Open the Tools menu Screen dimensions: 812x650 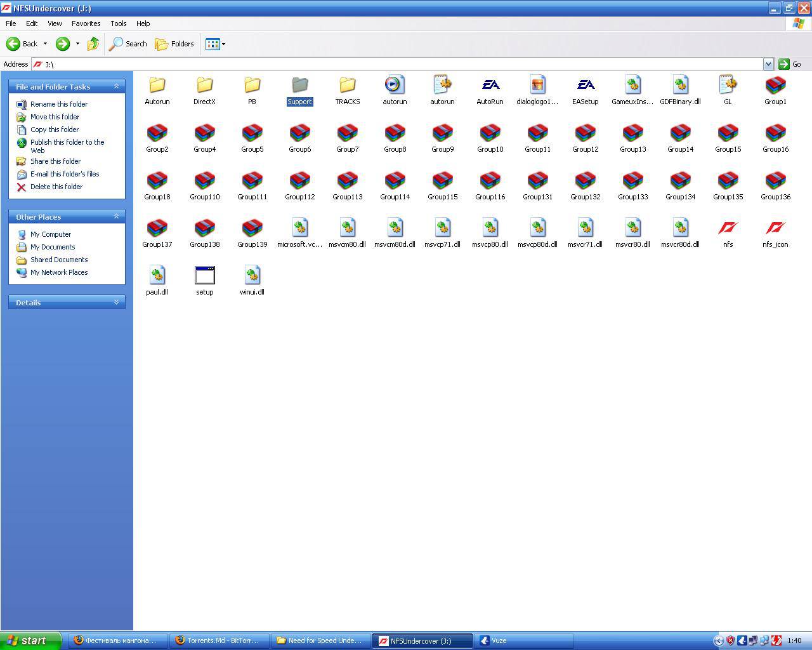click(x=119, y=23)
